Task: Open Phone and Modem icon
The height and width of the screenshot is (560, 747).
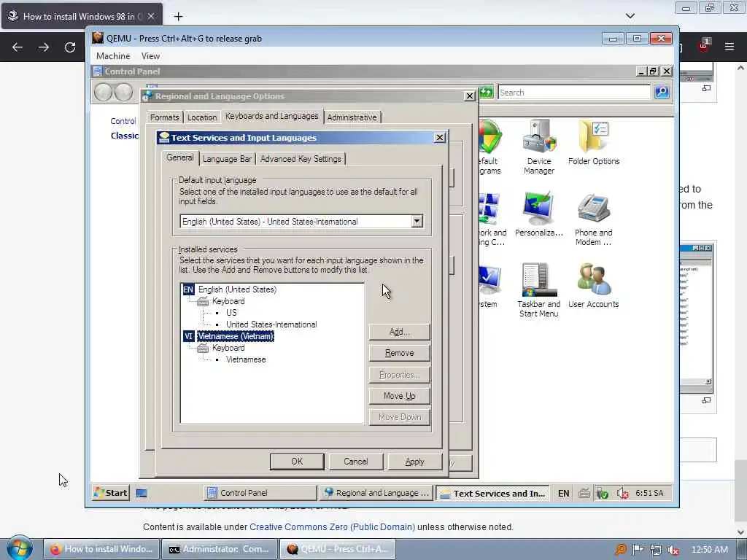Action: (x=593, y=219)
